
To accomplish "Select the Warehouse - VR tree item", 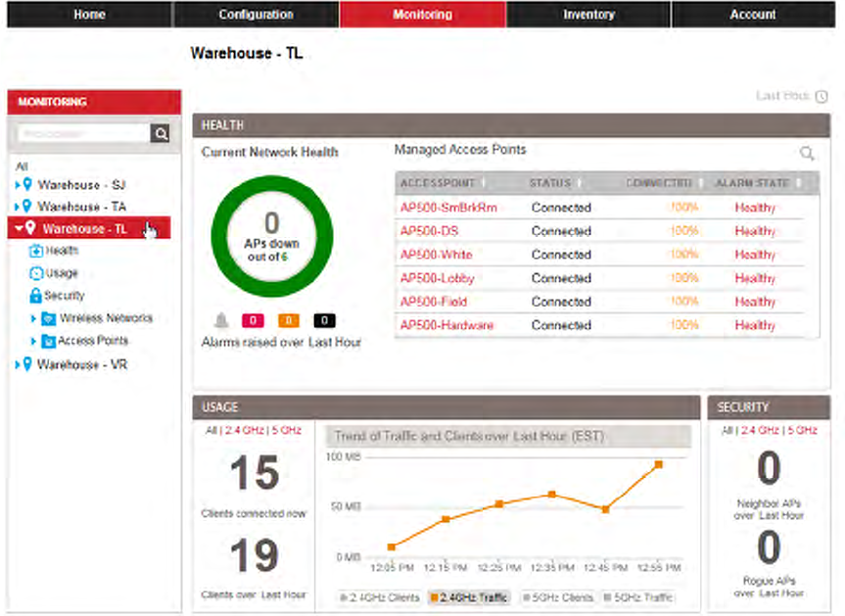I will (x=82, y=364).
